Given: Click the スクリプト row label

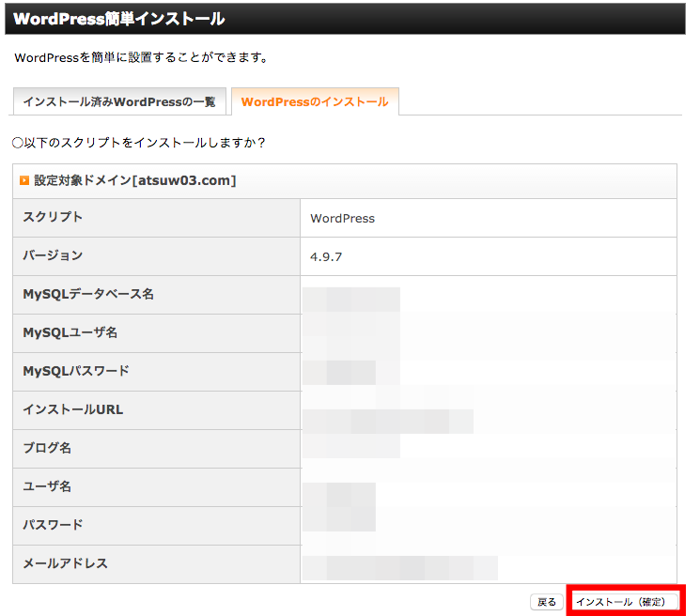Looking at the screenshot, I should tap(53, 217).
